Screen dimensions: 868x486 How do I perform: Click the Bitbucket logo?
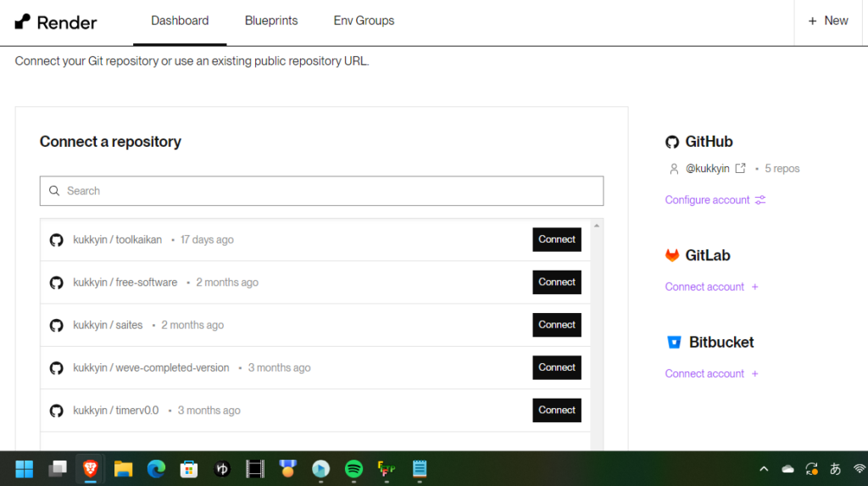(674, 342)
